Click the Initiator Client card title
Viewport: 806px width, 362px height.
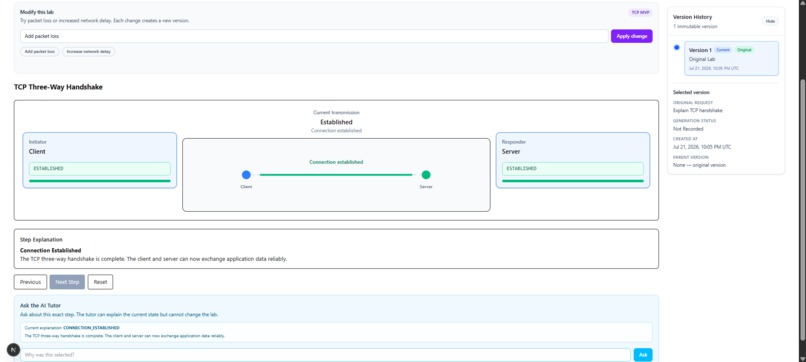pos(37,152)
